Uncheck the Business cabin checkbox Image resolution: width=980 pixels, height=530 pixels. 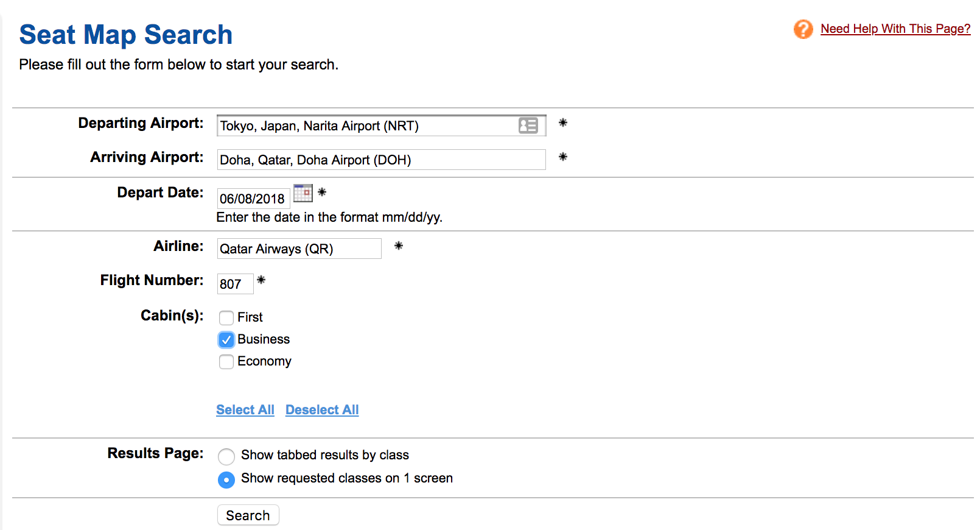tap(226, 339)
